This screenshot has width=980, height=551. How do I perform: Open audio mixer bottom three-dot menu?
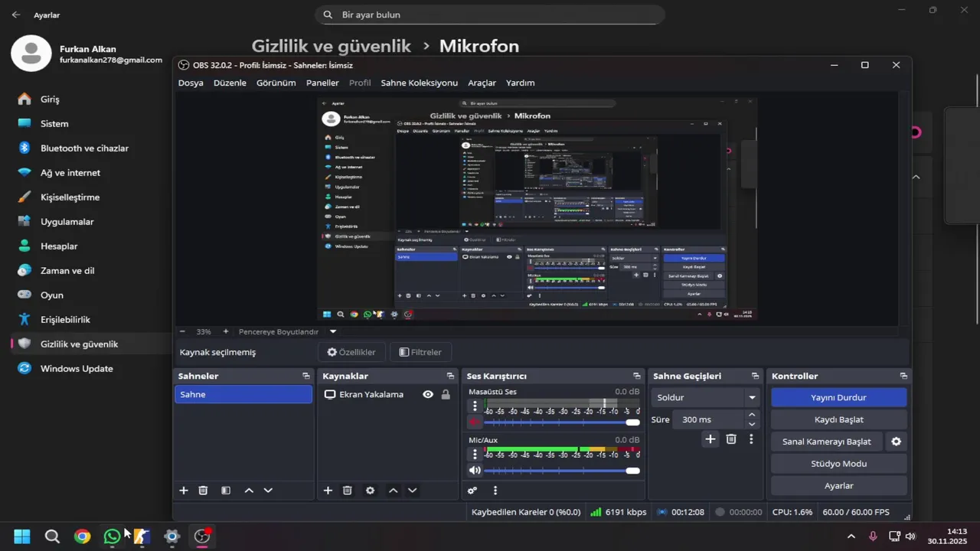point(495,491)
